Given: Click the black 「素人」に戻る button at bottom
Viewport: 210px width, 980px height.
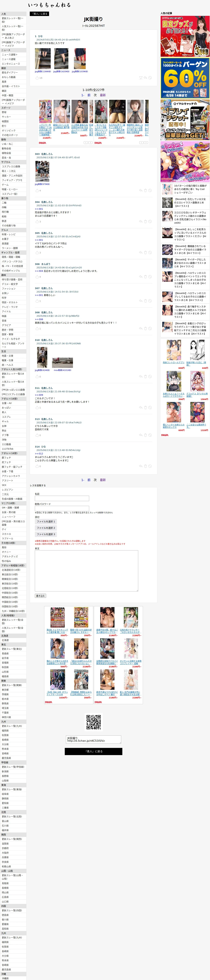Looking at the screenshot, I should 93,751.
